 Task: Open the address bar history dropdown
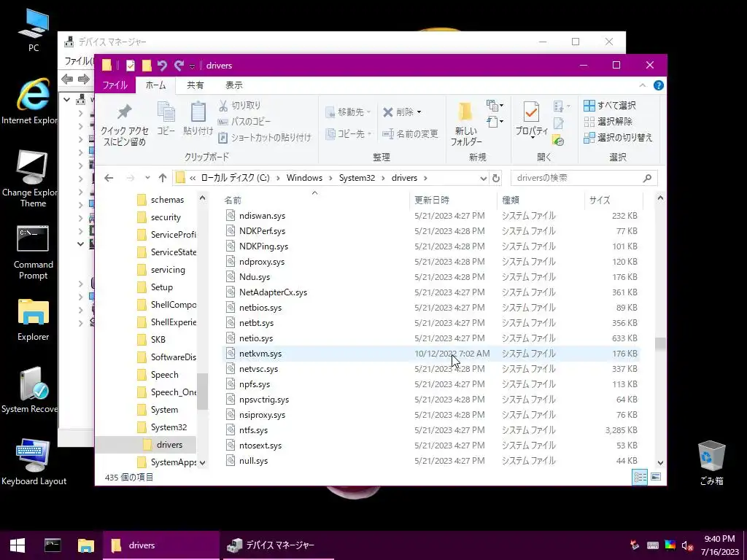point(483,178)
